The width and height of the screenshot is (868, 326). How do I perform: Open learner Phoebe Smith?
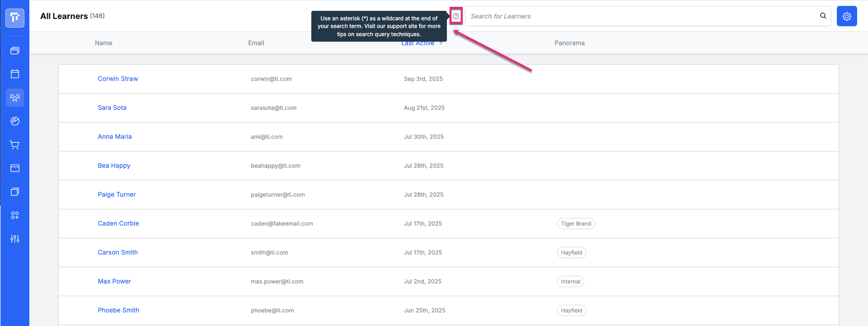tap(118, 310)
